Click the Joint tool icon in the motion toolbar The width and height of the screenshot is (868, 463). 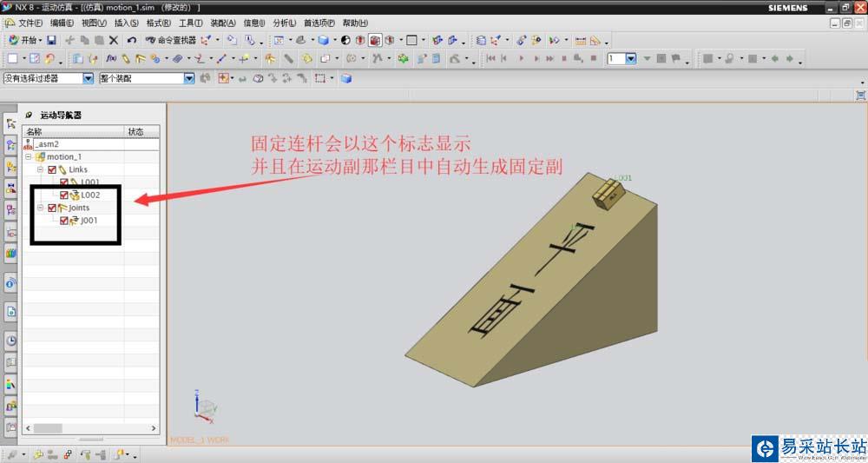click(x=140, y=58)
